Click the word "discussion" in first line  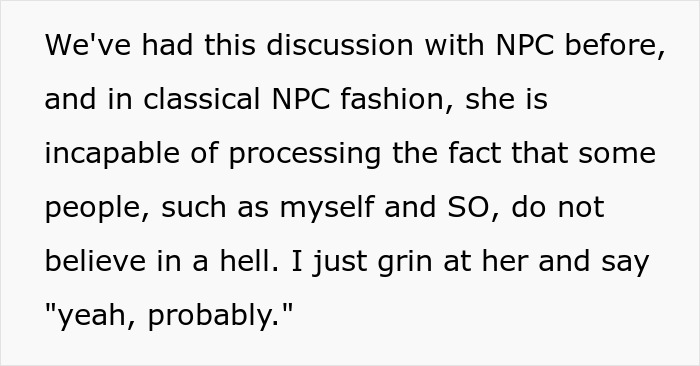[340, 45]
